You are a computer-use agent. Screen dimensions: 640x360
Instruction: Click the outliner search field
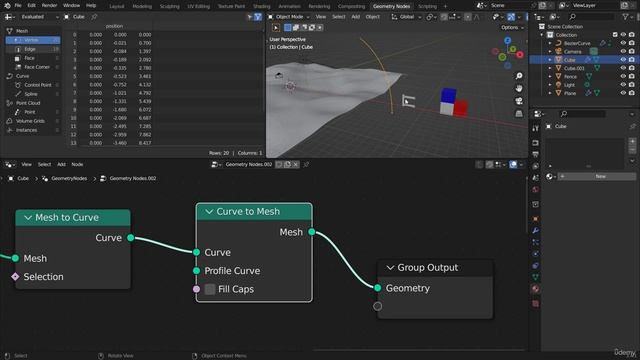(591, 17)
